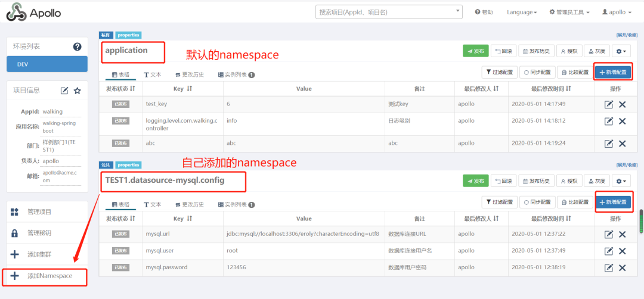Screen dimensions: 644x299
Task: Sort datasource table by 最后修改时间
Action: [x=568, y=219]
